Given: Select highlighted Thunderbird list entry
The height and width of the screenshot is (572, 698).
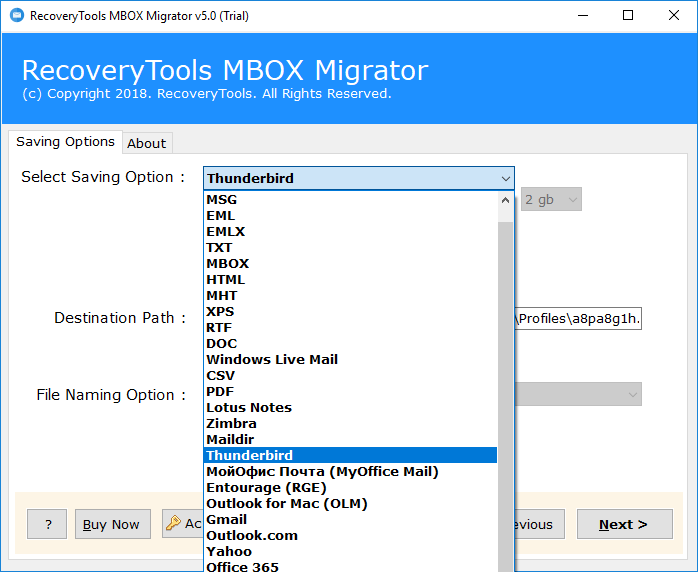Looking at the screenshot, I should click(350, 455).
